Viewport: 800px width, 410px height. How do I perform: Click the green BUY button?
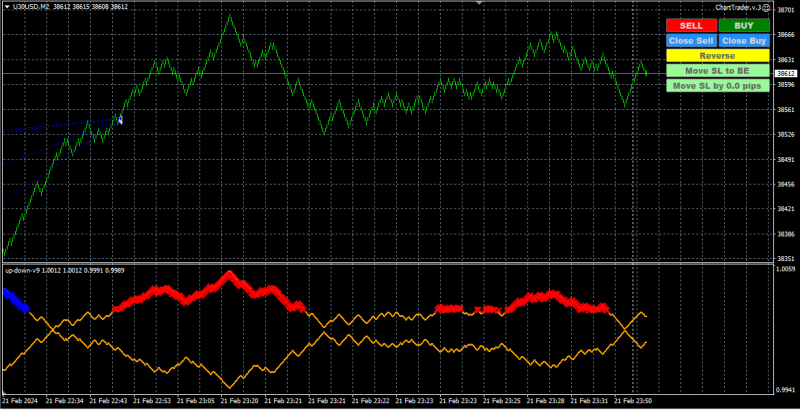(744, 25)
